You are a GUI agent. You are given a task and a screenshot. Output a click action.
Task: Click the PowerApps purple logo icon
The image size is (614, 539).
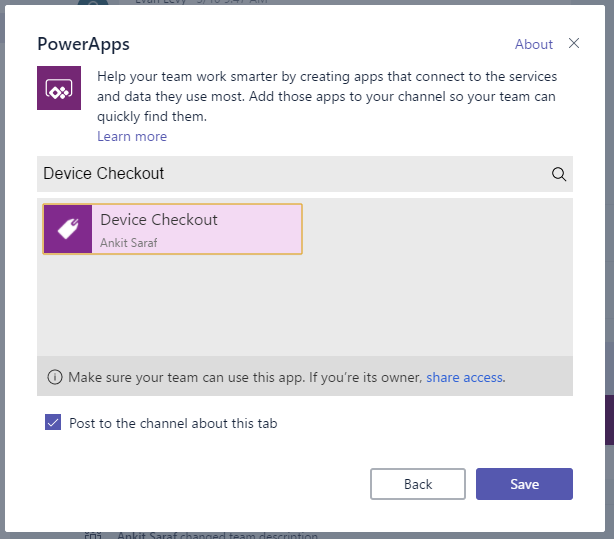[59, 88]
